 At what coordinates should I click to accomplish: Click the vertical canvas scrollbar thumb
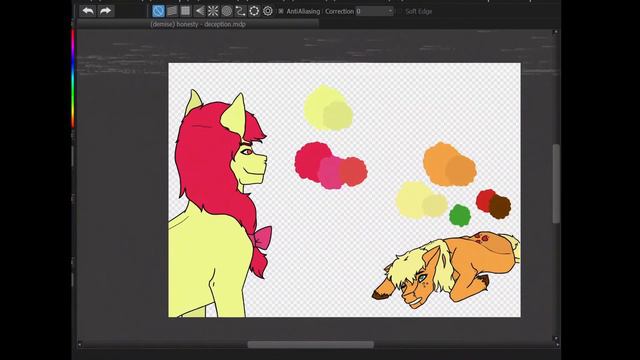pyautogui.click(x=556, y=184)
